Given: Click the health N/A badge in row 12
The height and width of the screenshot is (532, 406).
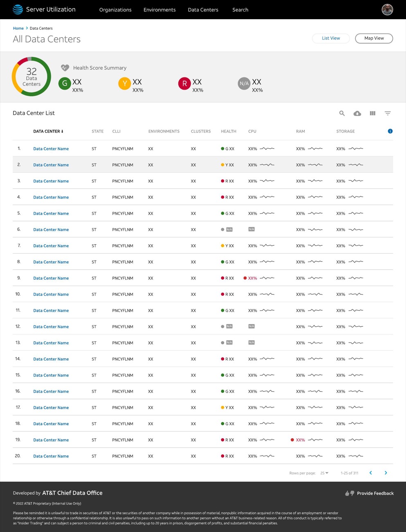Looking at the screenshot, I should [229, 327].
